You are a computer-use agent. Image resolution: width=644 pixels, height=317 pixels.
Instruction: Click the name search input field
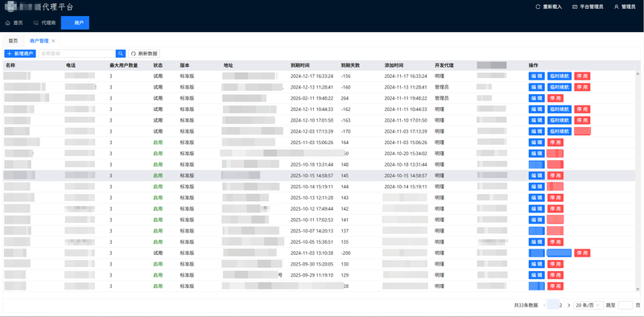click(x=77, y=53)
